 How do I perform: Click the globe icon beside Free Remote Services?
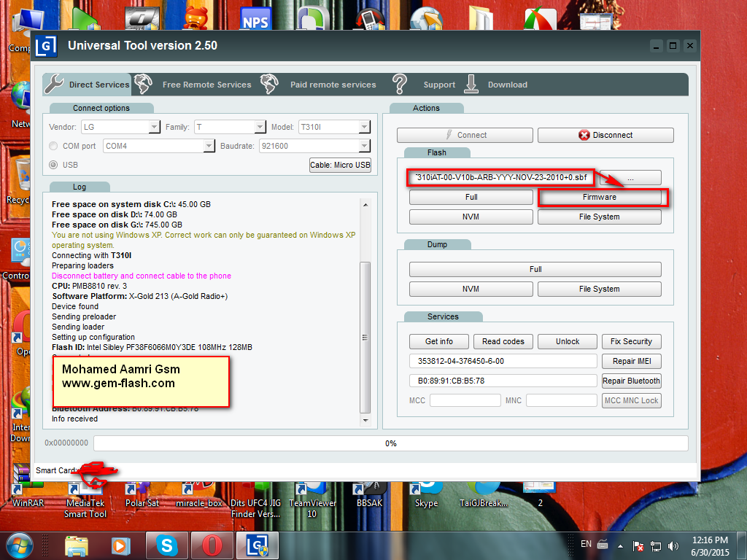(143, 85)
